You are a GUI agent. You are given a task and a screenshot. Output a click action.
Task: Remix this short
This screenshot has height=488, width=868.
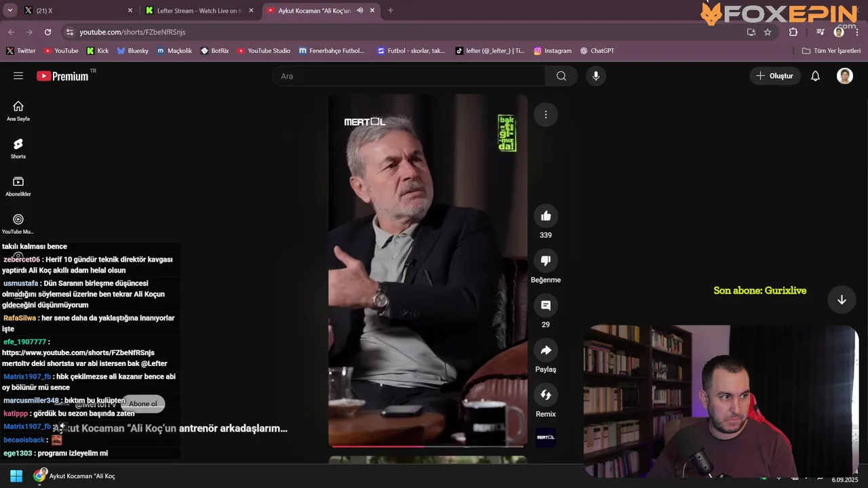tap(546, 395)
